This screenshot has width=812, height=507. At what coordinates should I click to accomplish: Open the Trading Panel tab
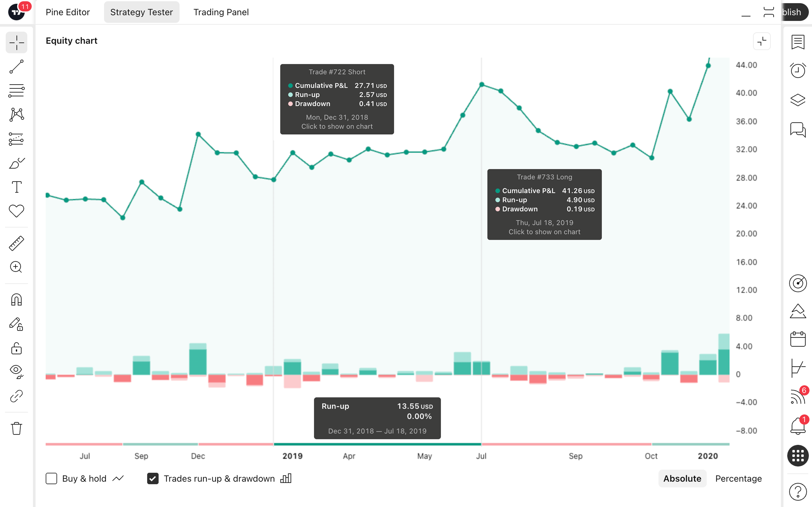(221, 12)
